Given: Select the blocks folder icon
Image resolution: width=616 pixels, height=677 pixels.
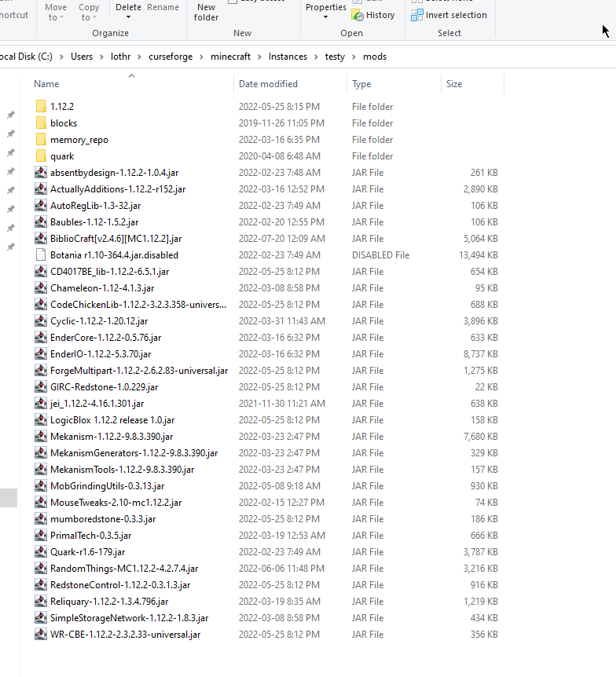Looking at the screenshot, I should (x=41, y=123).
